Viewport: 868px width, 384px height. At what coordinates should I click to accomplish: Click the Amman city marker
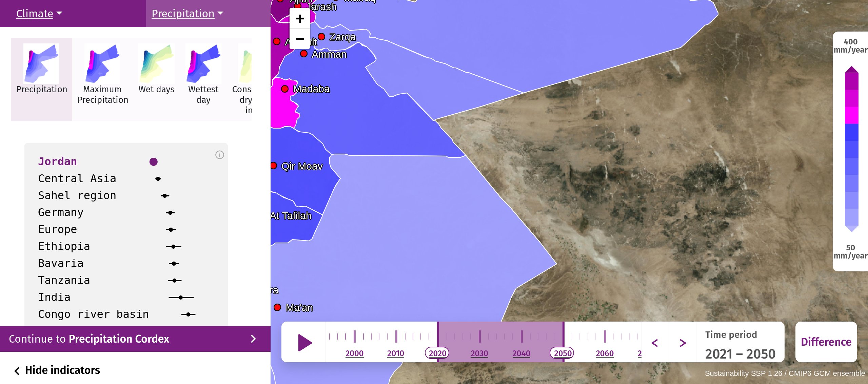304,54
